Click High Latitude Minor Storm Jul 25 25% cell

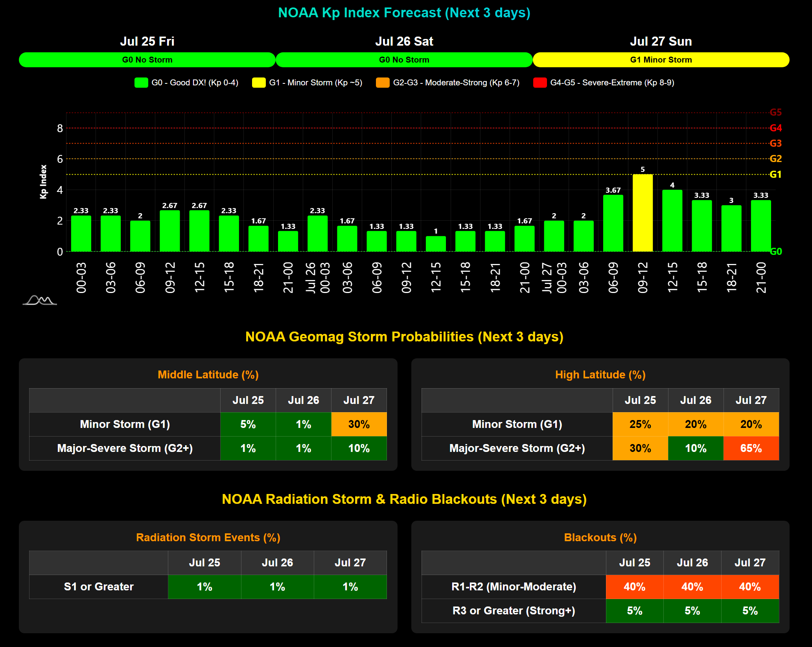tap(640, 424)
